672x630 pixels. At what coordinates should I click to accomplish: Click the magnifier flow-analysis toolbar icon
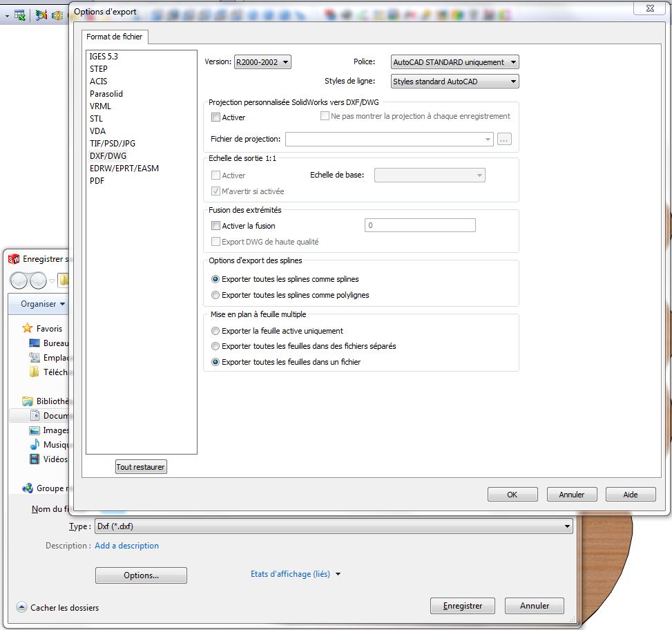tap(41, 15)
